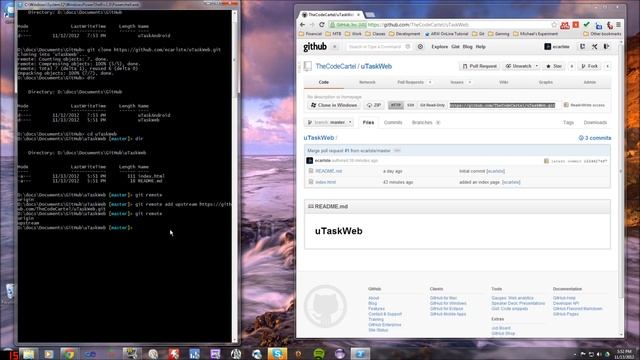Open ARM OnLine Tutorial bookmark

(x=446, y=34)
